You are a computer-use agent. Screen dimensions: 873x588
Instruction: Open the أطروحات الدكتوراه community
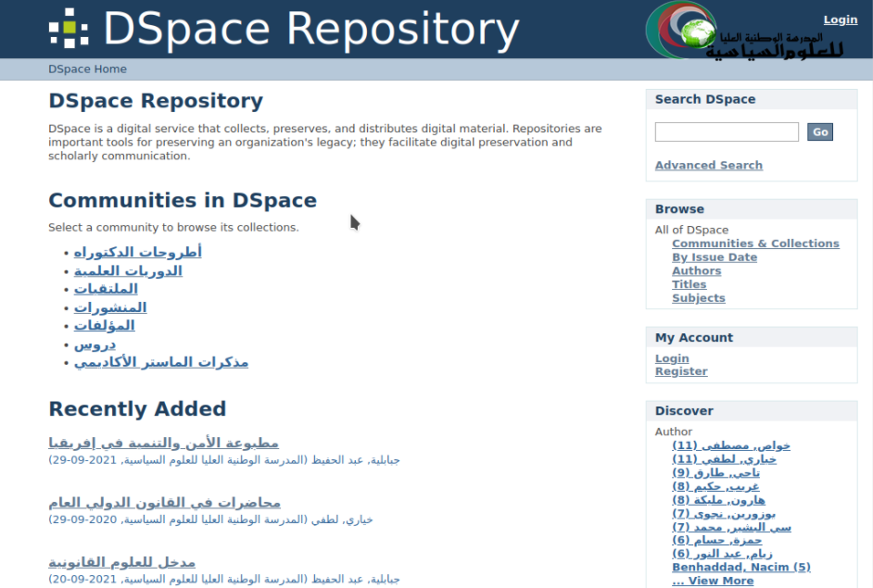pos(137,252)
